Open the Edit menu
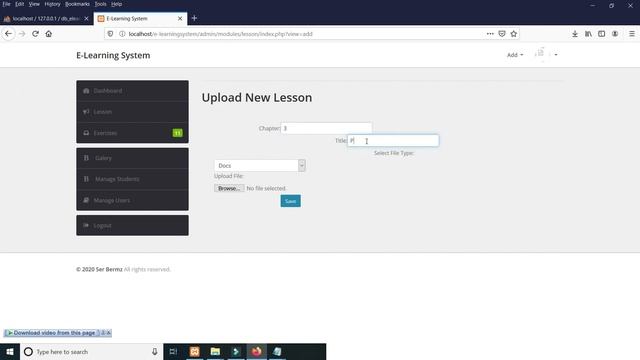This screenshot has width=640, height=360. (x=20, y=4)
